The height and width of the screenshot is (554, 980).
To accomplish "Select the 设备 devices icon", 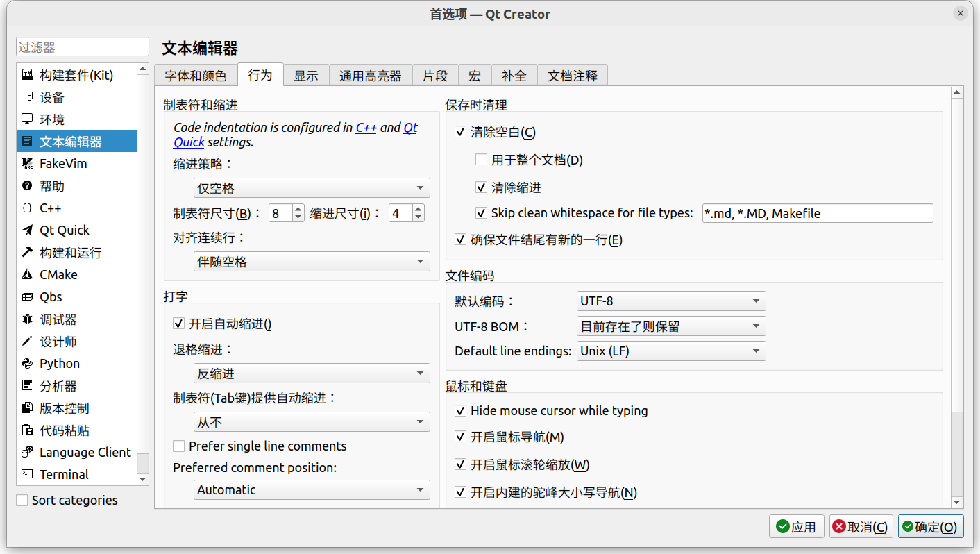I will point(27,97).
